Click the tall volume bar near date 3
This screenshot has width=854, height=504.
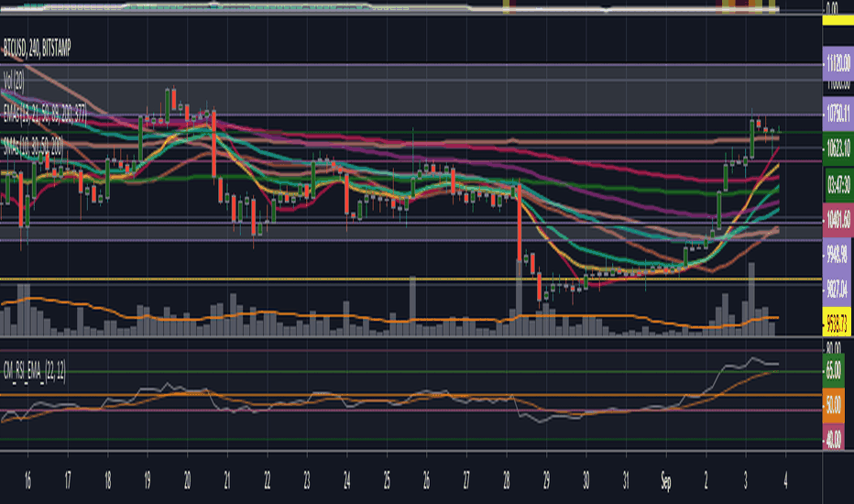[x=751, y=299]
